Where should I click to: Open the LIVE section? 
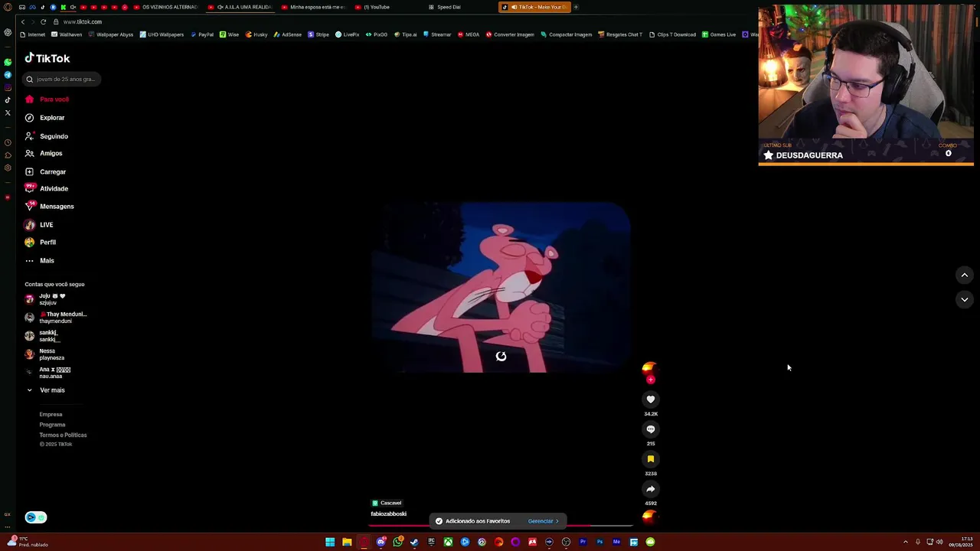coord(39,225)
